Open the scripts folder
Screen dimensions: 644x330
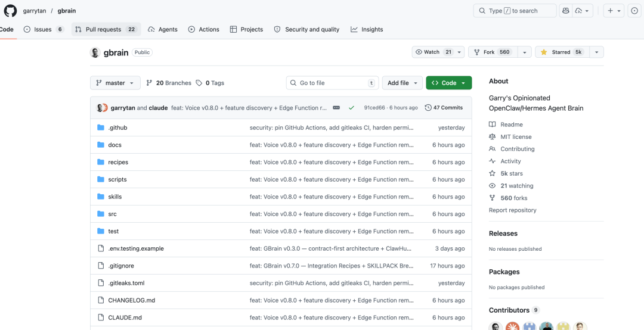117,179
